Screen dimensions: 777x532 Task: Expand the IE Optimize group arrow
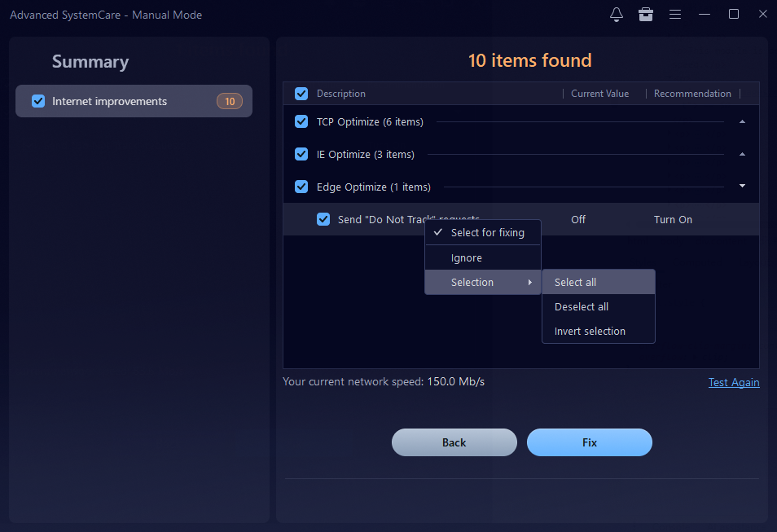742,154
